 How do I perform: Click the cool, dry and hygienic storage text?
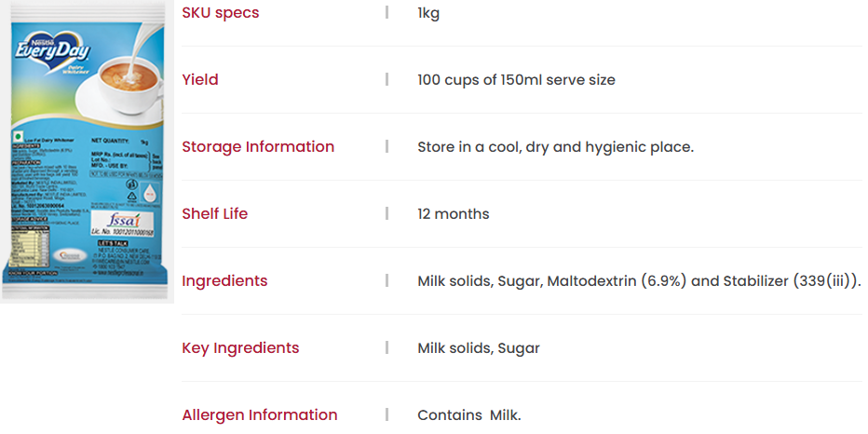[x=556, y=147]
